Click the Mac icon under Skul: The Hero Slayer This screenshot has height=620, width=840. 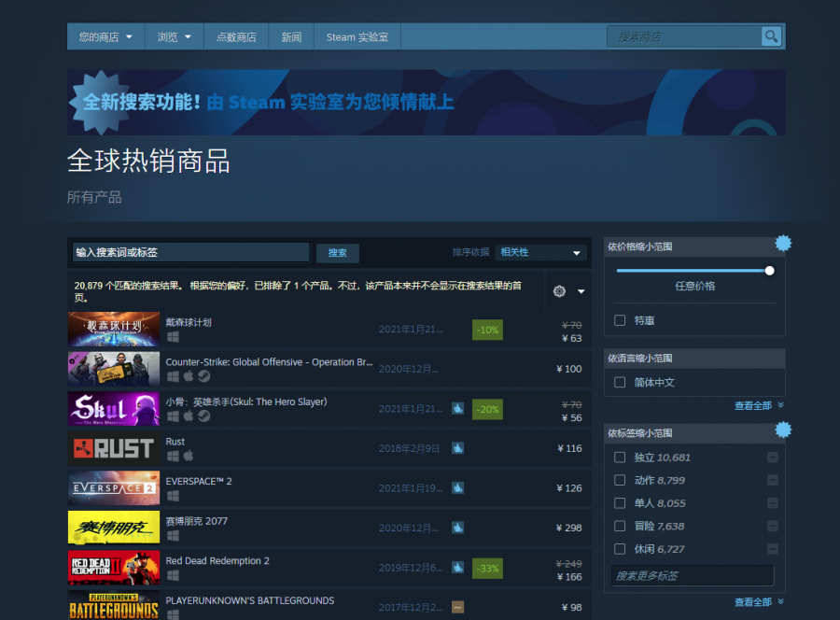[188, 416]
